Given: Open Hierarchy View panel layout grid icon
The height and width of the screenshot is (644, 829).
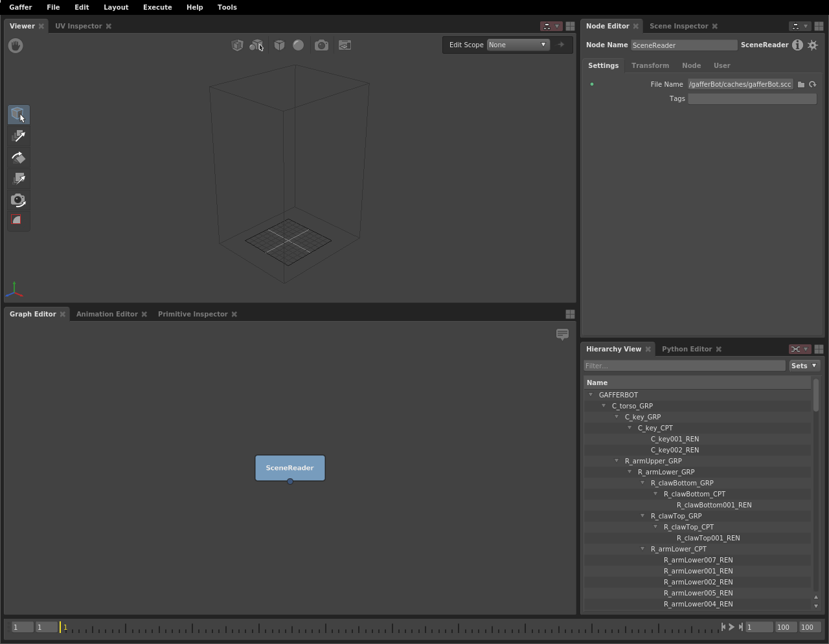Looking at the screenshot, I should click(x=819, y=349).
